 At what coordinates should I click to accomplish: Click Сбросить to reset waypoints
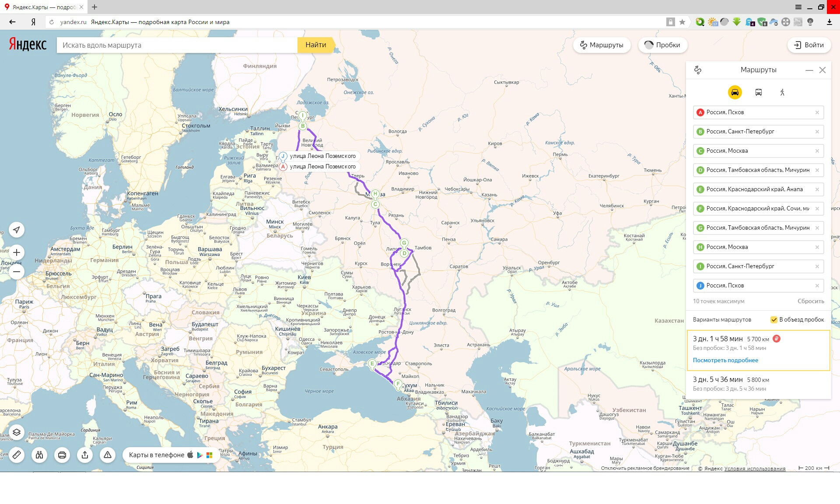click(x=811, y=301)
